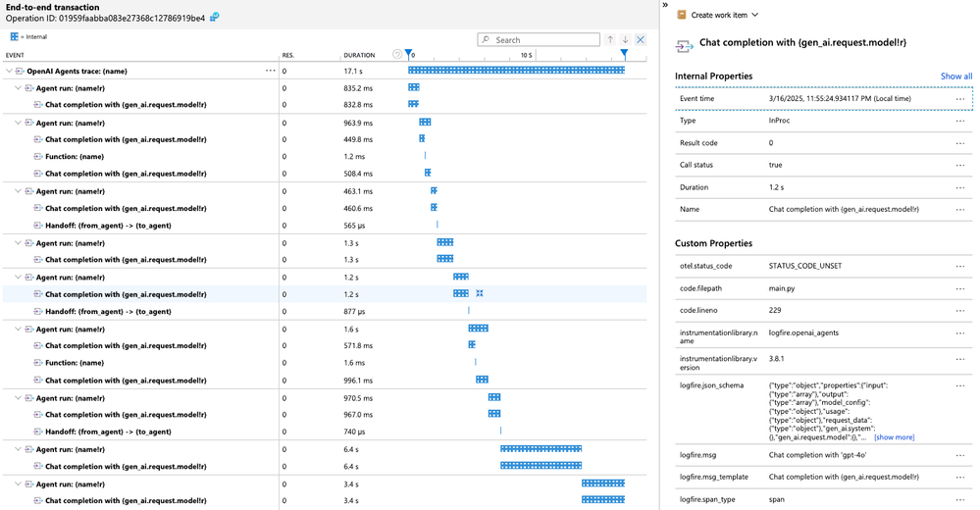
Task: Clear the search with the blue X button
Action: point(641,40)
